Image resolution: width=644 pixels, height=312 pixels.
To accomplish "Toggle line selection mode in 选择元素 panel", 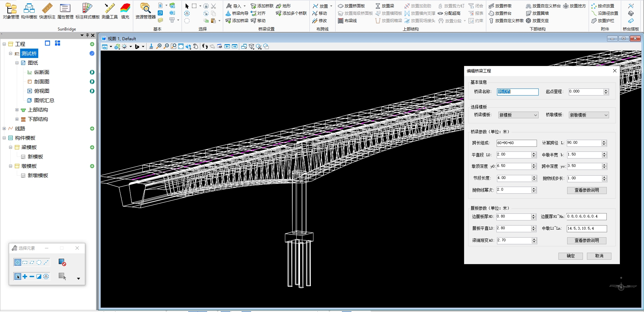I will point(46,262).
